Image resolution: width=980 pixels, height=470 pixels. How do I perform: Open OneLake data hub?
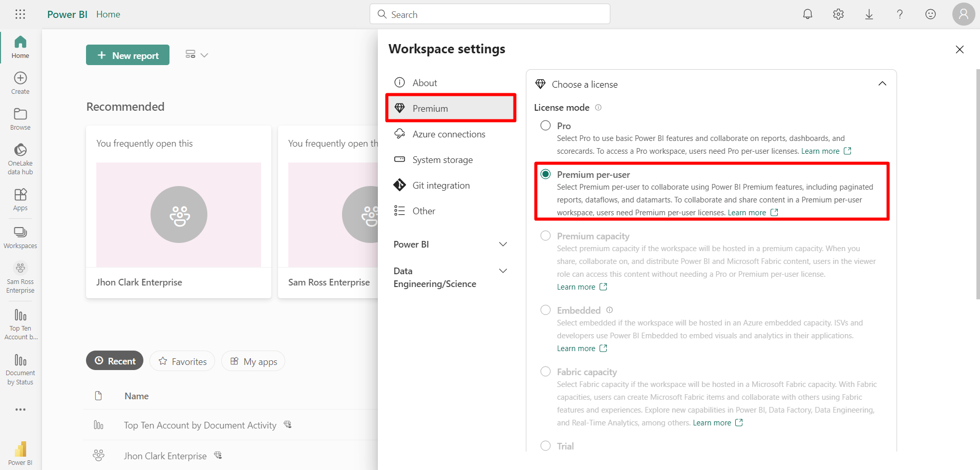[20, 159]
